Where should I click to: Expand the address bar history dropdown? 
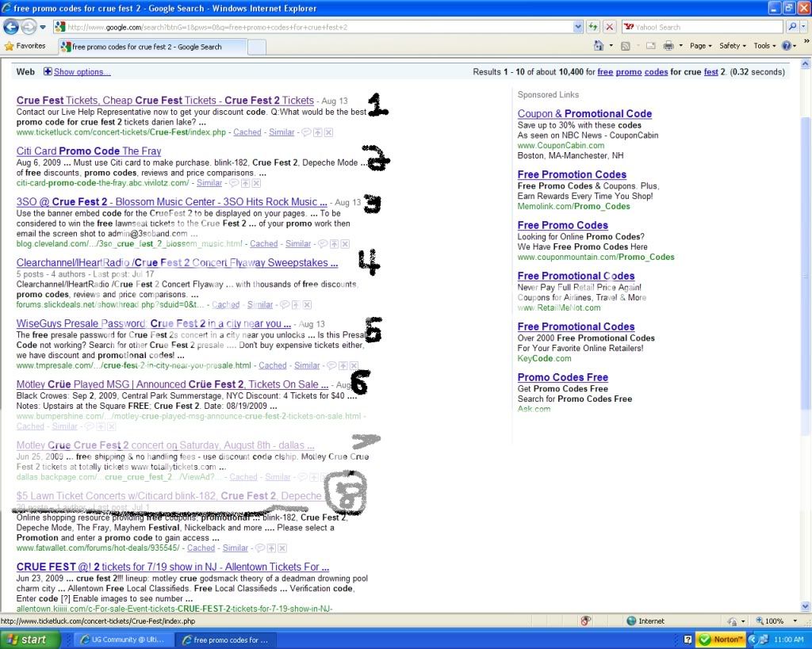578,27
